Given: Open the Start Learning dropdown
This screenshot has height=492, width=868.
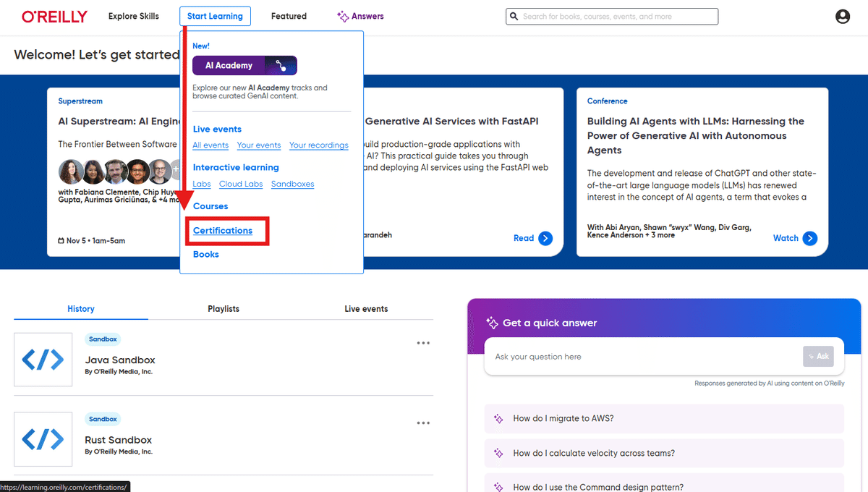Looking at the screenshot, I should (215, 16).
